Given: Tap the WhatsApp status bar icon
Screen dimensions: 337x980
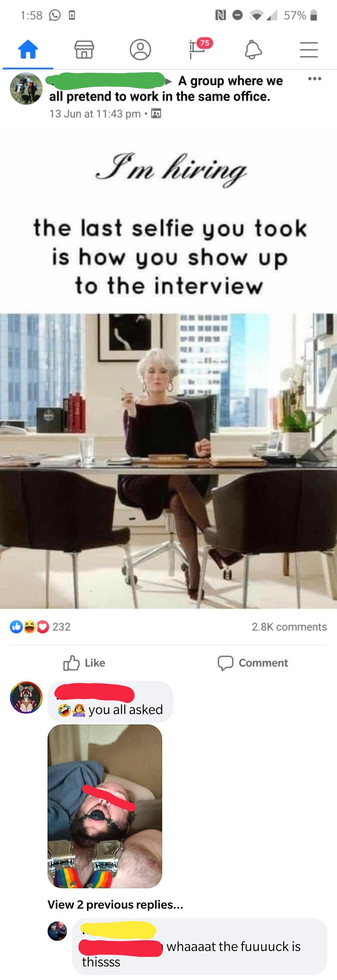Looking at the screenshot, I should coord(55,15).
